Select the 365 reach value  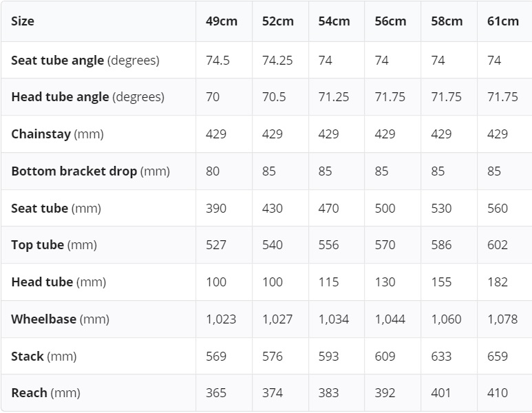pos(216,393)
